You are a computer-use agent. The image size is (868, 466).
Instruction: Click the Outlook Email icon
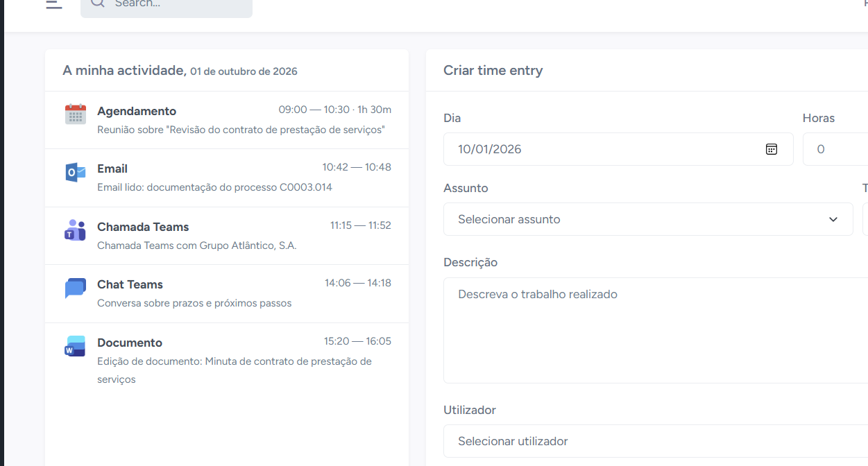click(75, 172)
